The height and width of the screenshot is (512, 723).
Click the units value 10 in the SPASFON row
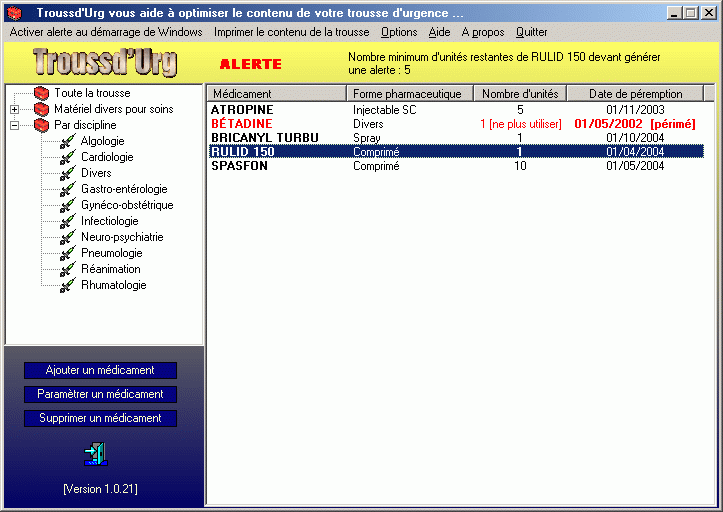[520, 166]
